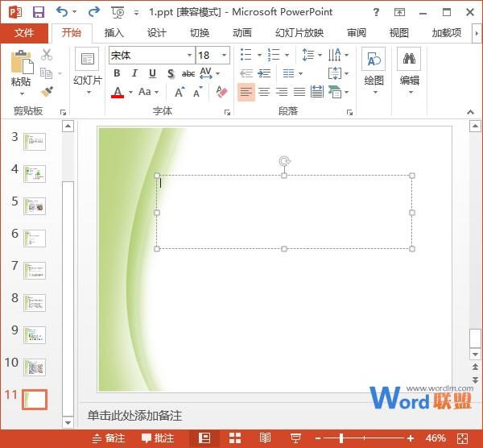Undo the last action
This screenshot has width=483, height=448.
click(63, 12)
